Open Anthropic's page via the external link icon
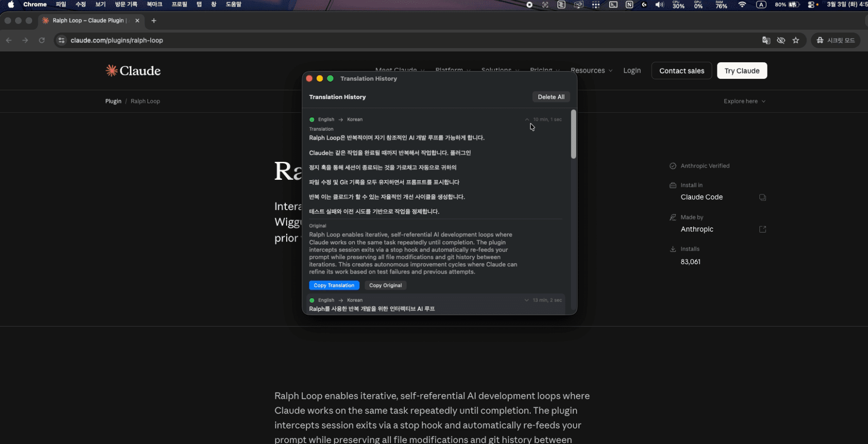Image resolution: width=868 pixels, height=444 pixels. coord(763,229)
